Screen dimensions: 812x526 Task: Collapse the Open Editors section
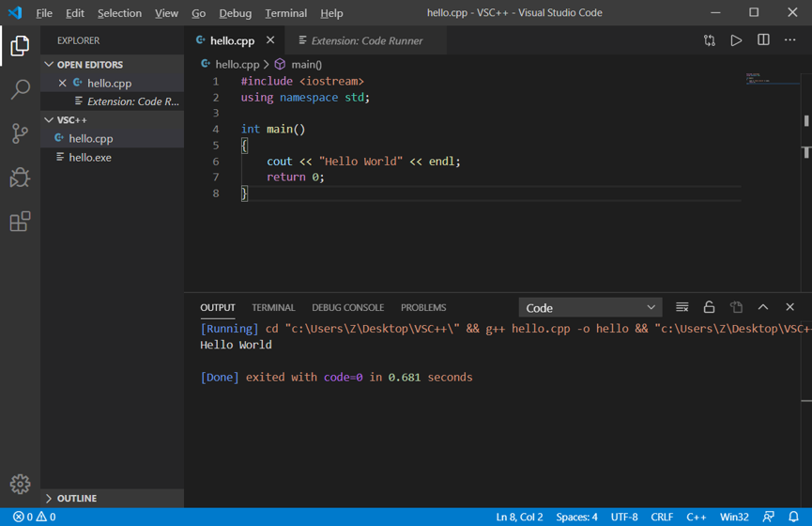pyautogui.click(x=112, y=64)
